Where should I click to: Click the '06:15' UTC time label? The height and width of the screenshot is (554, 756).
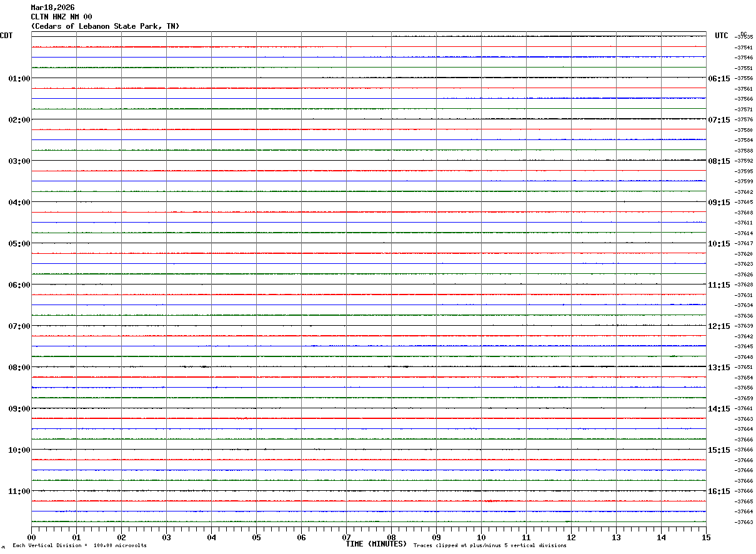719,79
